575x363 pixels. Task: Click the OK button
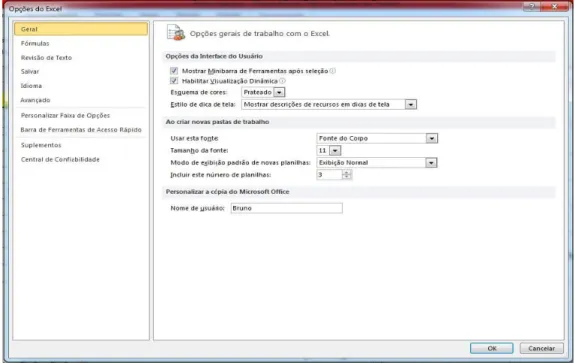[492, 348]
